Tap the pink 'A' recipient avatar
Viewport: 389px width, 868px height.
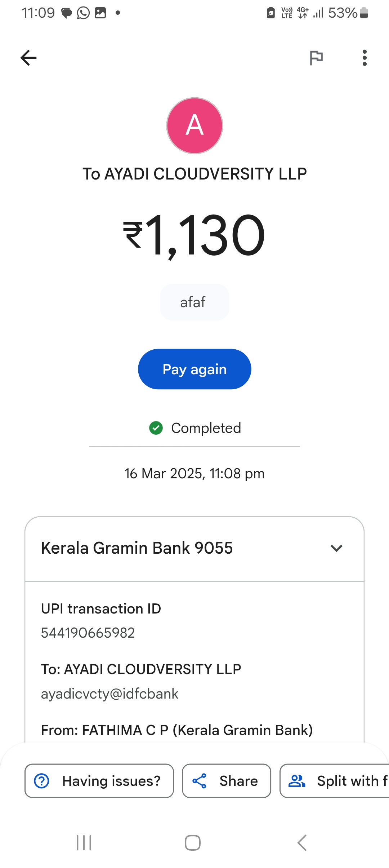coord(194,126)
